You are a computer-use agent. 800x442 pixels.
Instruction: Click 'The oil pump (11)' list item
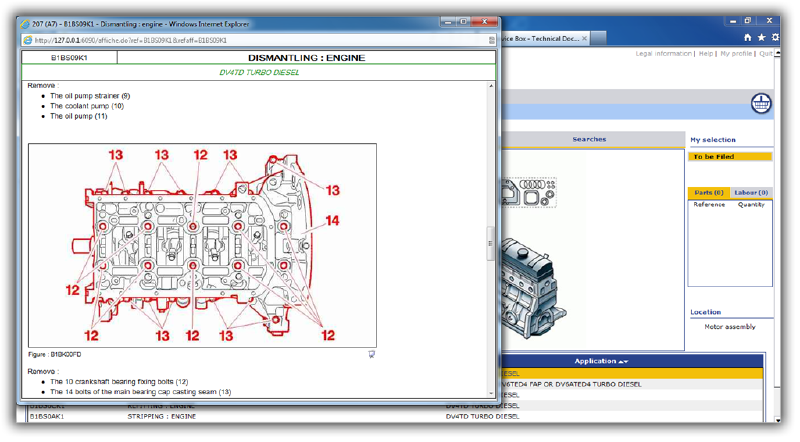pyautogui.click(x=79, y=116)
